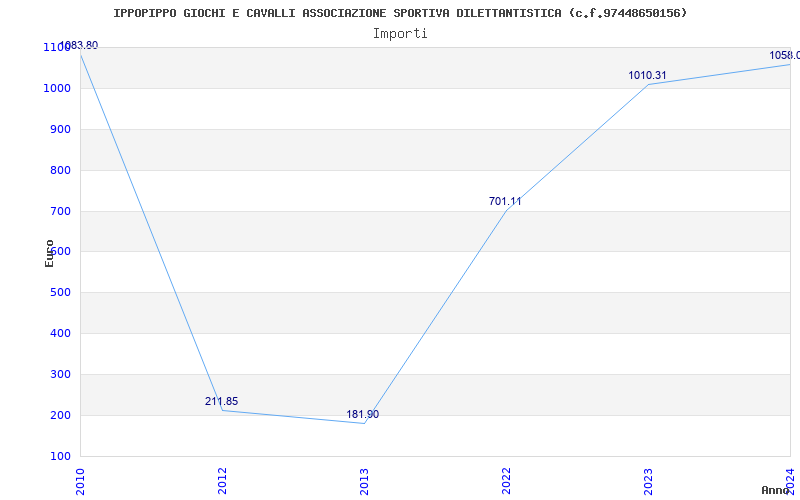Select the 'Importi' chart subtitle
Image resolution: width=800 pixels, height=500 pixels.
[x=400, y=34]
